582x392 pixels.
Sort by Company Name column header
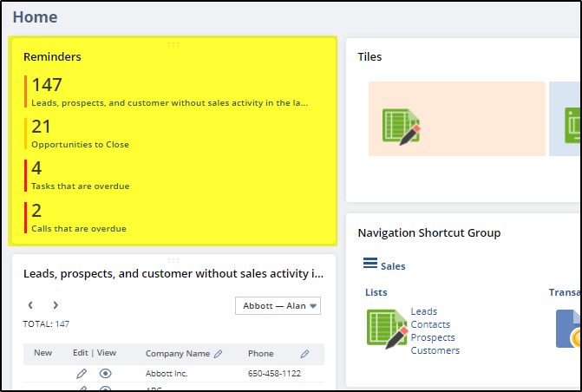[178, 354]
